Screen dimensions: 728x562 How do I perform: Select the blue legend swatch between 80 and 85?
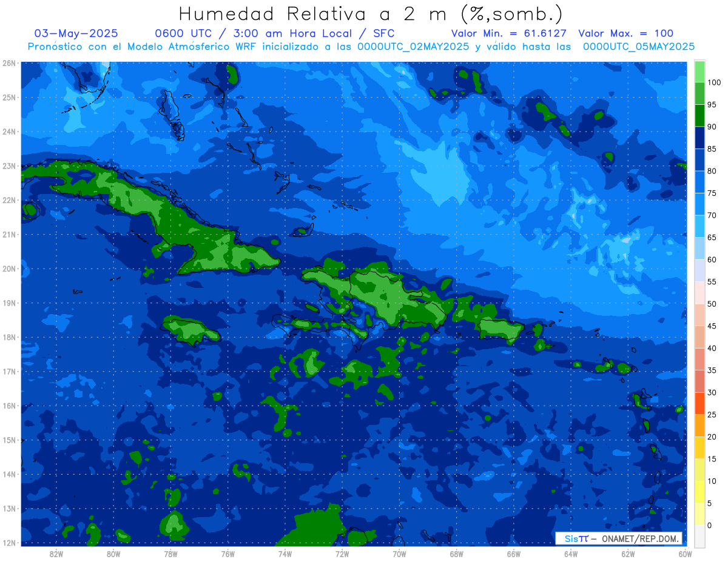click(699, 160)
